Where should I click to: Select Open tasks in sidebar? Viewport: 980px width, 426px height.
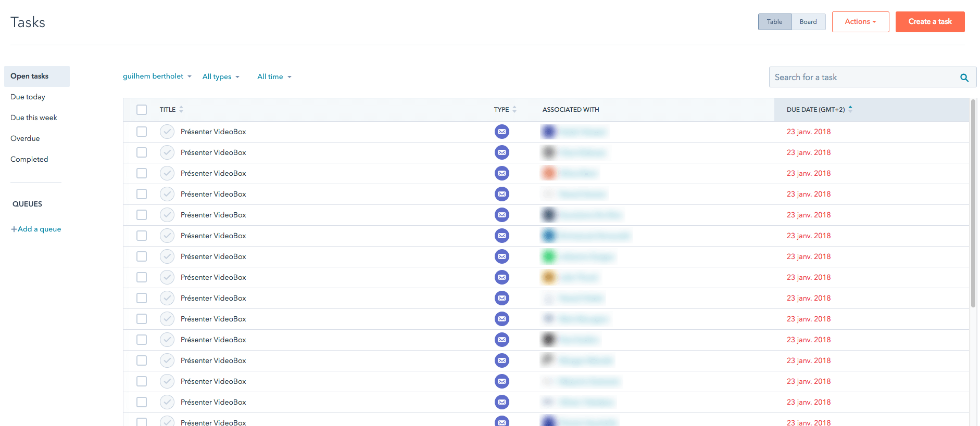click(x=37, y=76)
